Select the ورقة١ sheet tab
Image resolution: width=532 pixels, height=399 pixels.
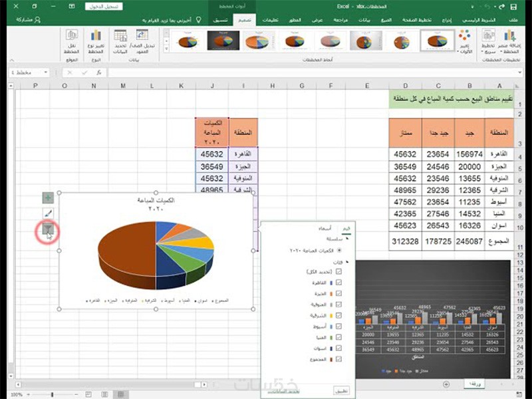(475, 384)
